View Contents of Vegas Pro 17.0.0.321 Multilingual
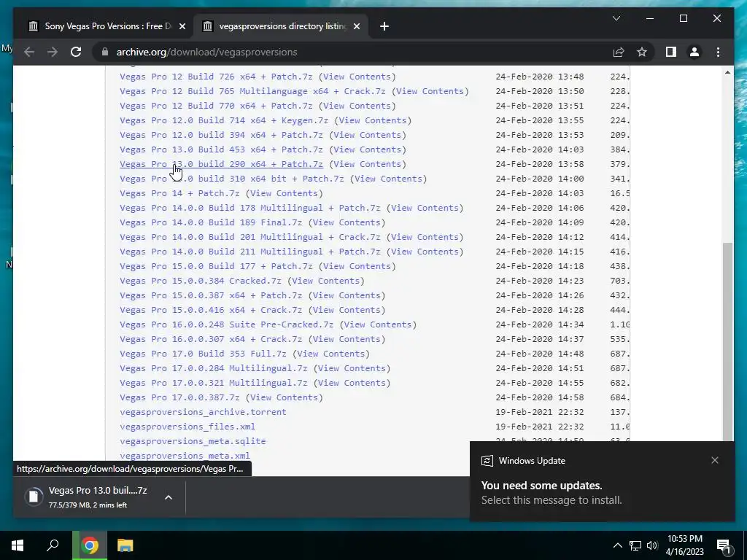 pos(352,383)
